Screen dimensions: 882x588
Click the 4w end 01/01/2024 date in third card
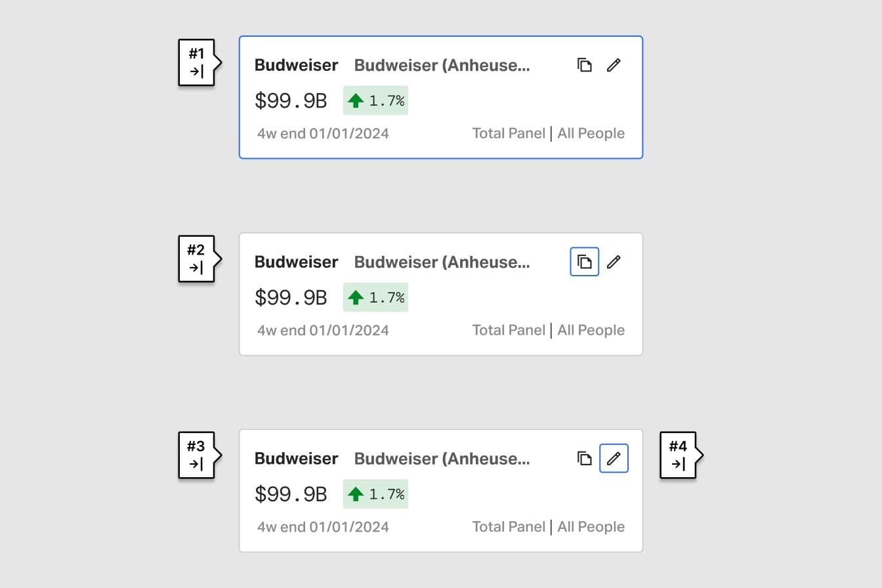323,526
